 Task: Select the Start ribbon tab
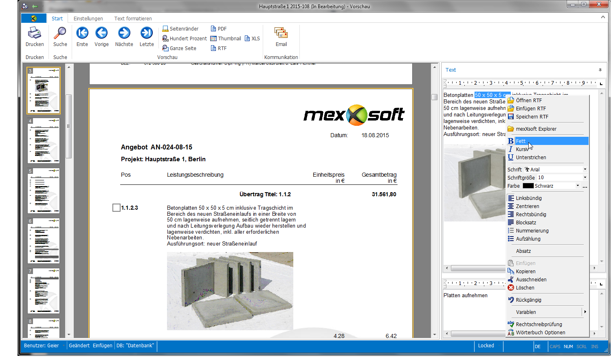click(x=57, y=19)
